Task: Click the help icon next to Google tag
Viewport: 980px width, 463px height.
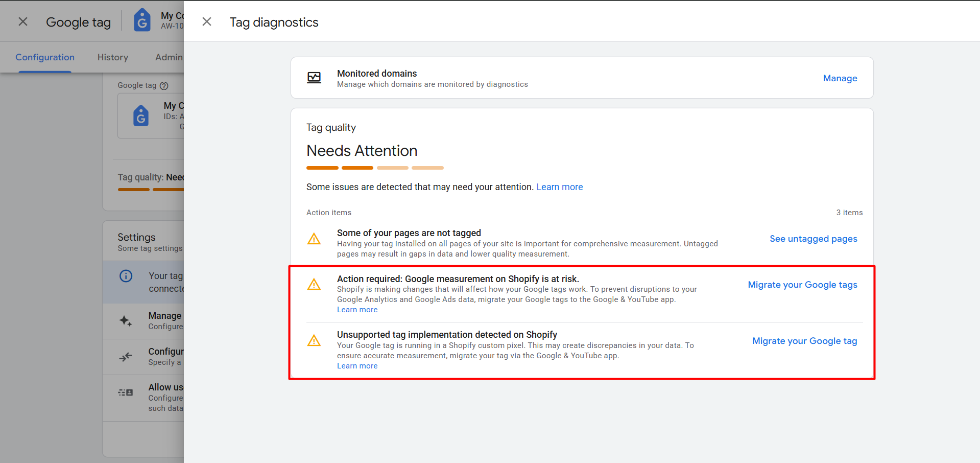Action: (164, 86)
